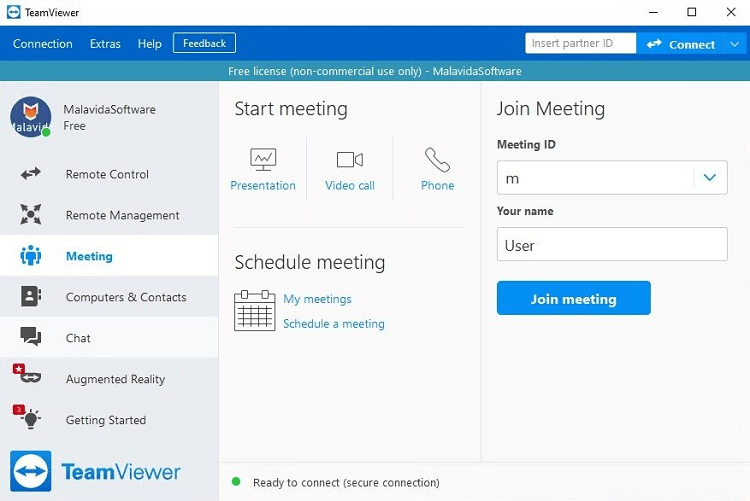Screen dimensions: 750x501
Task: Open the Chat section
Action: [x=109, y=337]
